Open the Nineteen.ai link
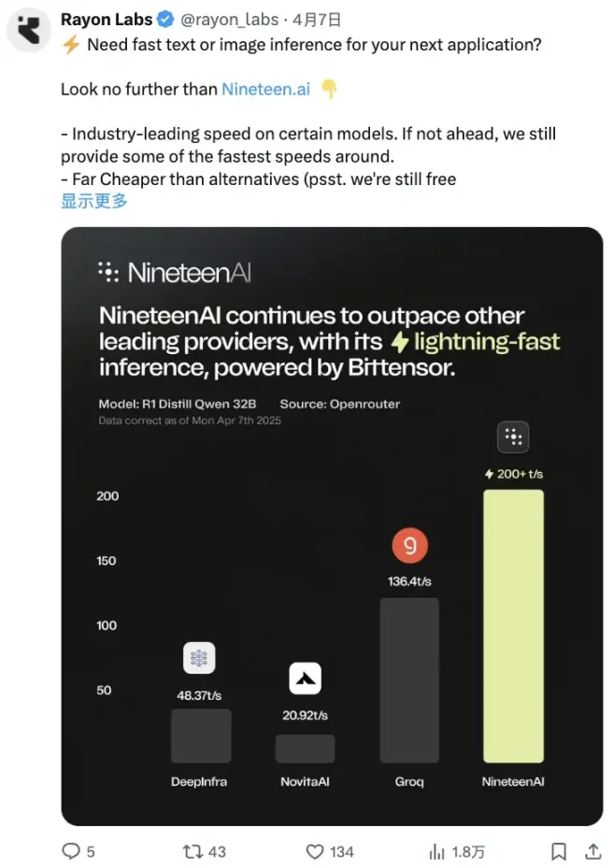This screenshot has width=614, height=868. coord(264,90)
